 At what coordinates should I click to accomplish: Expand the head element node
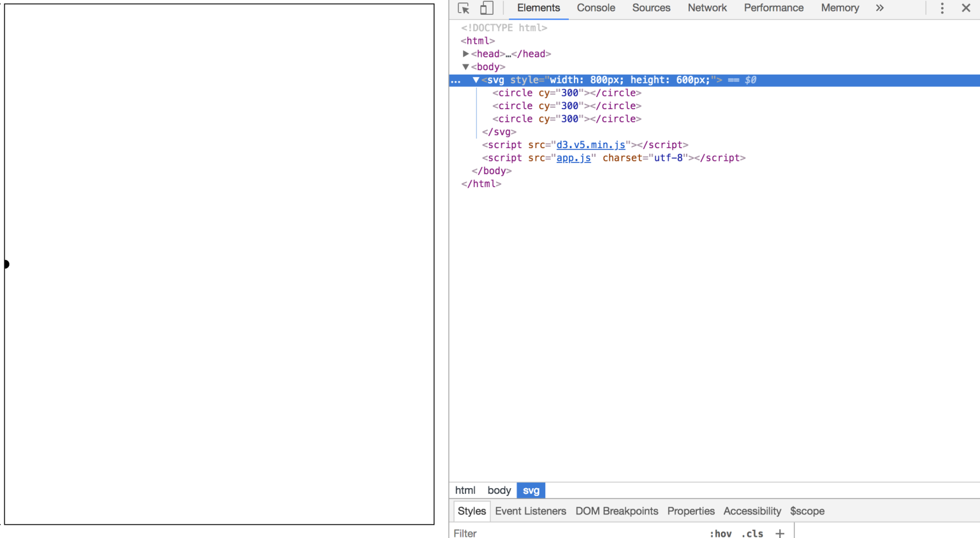[x=466, y=54]
